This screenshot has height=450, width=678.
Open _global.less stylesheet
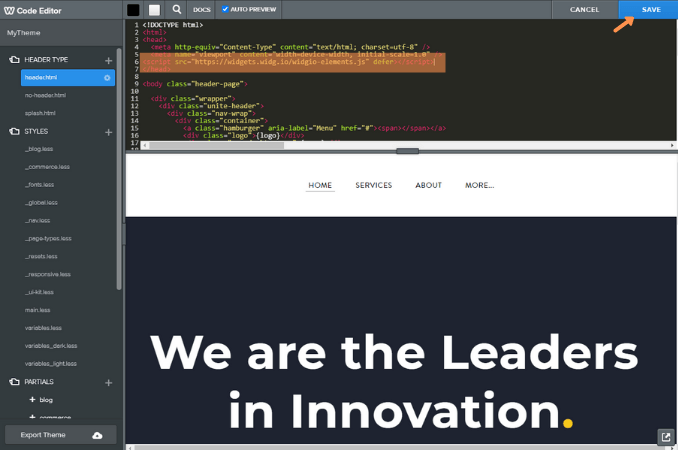click(x=41, y=203)
